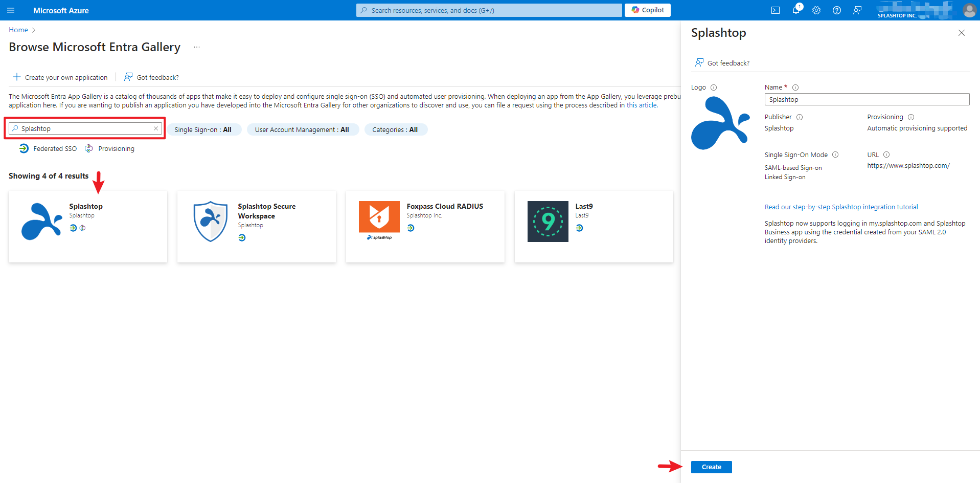Click Got feedback in Splashtop panel
The height and width of the screenshot is (483, 980).
click(722, 63)
